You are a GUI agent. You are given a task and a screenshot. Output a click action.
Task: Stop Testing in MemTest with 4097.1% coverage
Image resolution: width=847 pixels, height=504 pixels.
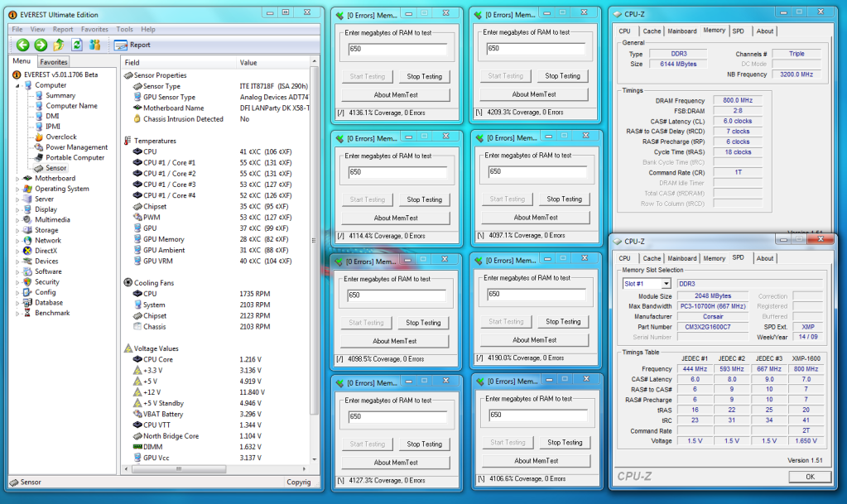[564, 199]
